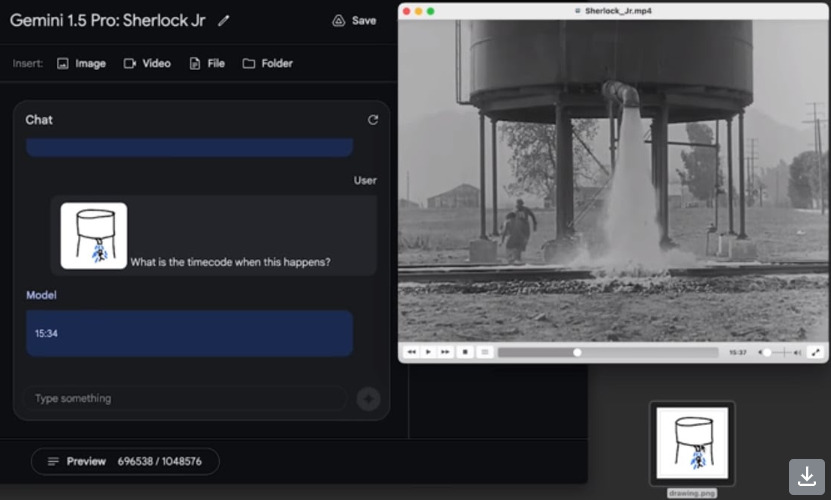
Task: Click the video frame showing water tower
Action: pos(614,180)
